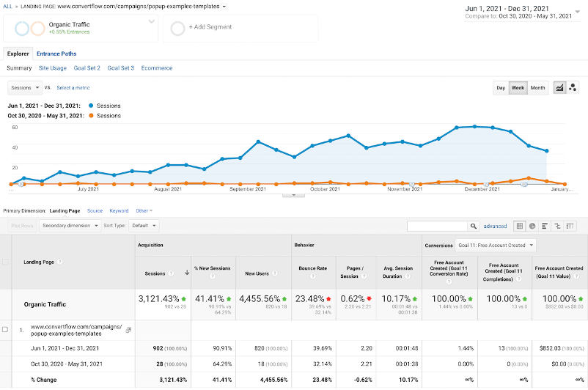
Task: Open advanced filter link
Action: point(495,226)
